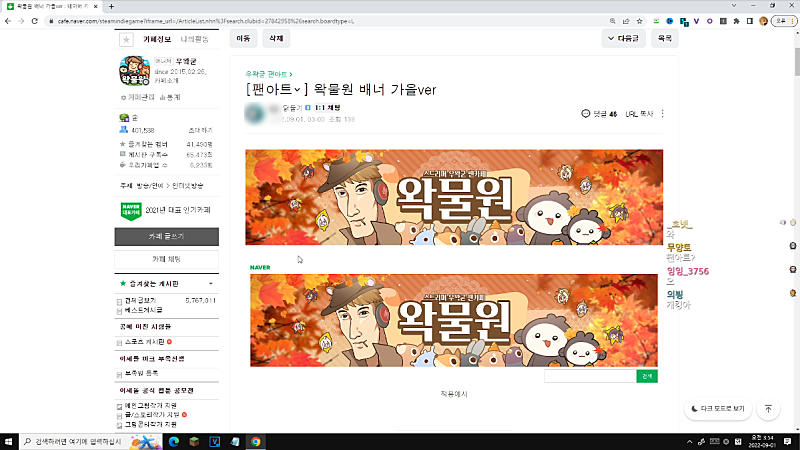Open 전체글보기 board
This screenshot has height=450, width=800.
[141, 301]
